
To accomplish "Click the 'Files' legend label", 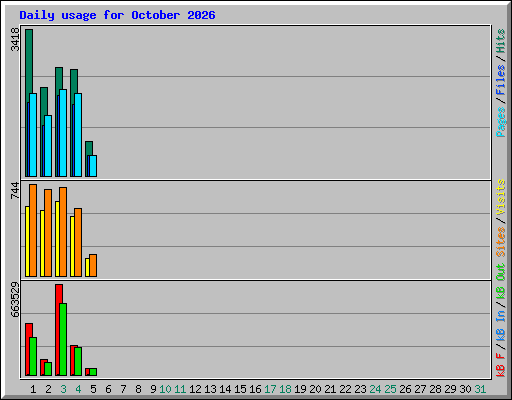I will point(501,80).
